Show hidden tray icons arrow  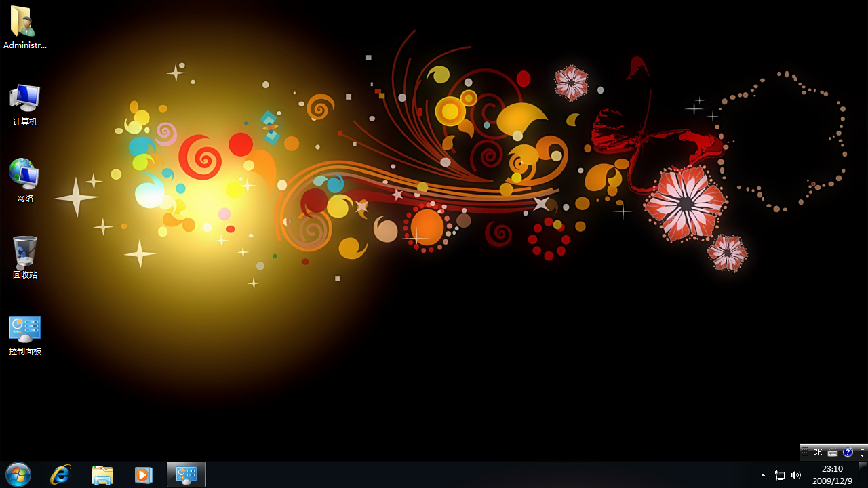click(x=763, y=476)
